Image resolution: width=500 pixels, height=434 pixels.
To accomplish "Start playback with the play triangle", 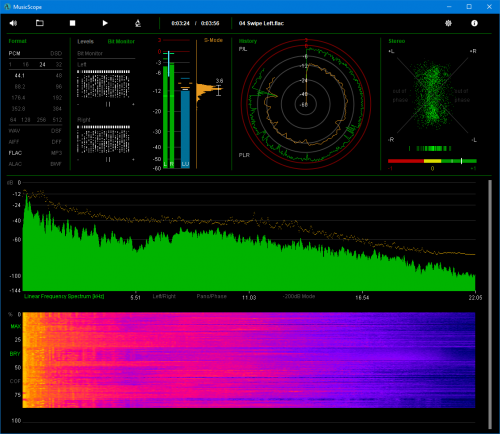I will pos(105,23).
